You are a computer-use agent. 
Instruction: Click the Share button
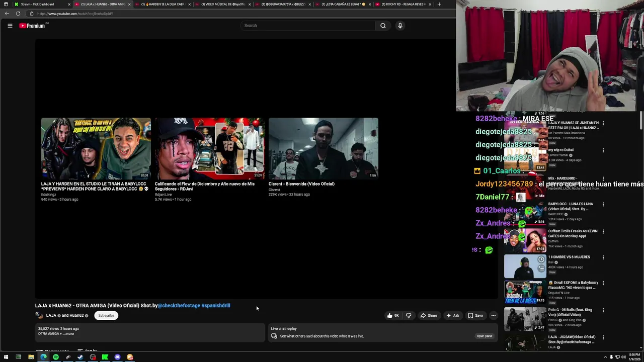(x=429, y=316)
